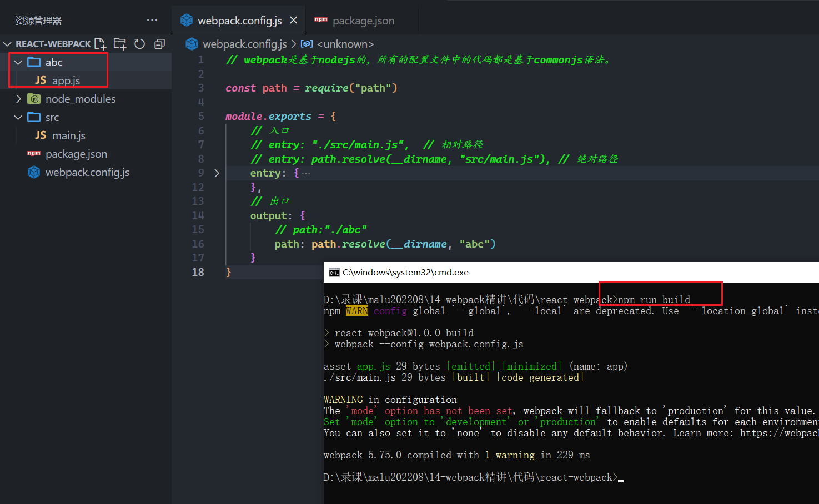Viewport: 819px width, 504px height.
Task: Collapse all folders using the collapse icon
Action: (159, 44)
